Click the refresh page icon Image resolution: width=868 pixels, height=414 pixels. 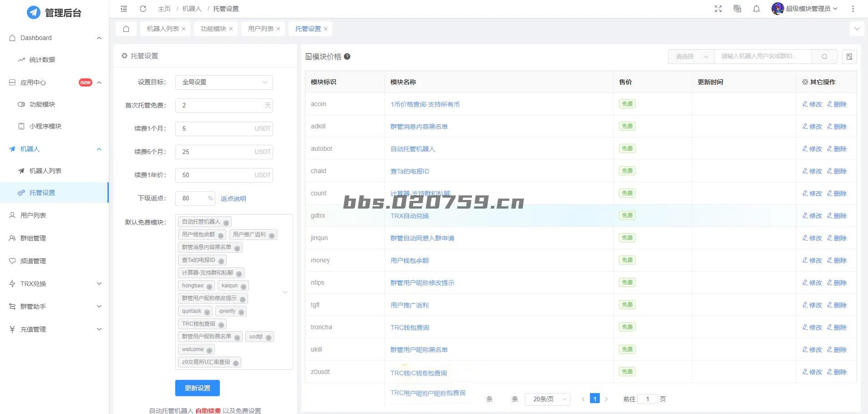click(x=143, y=9)
